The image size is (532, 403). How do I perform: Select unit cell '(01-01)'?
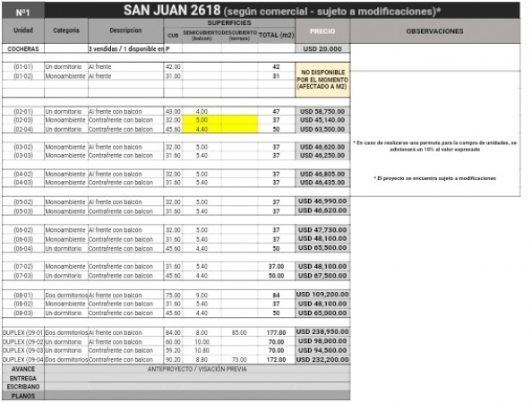click(23, 67)
